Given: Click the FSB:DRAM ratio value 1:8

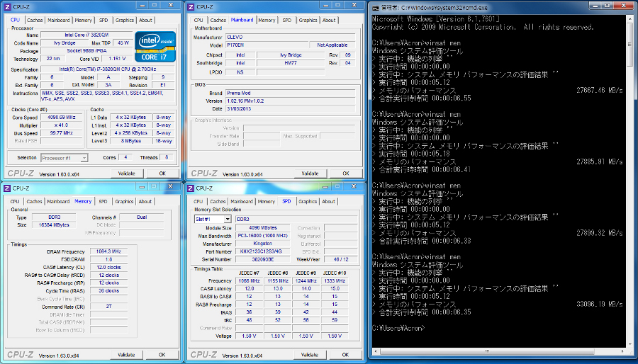Looking at the screenshot, I should point(109,260).
